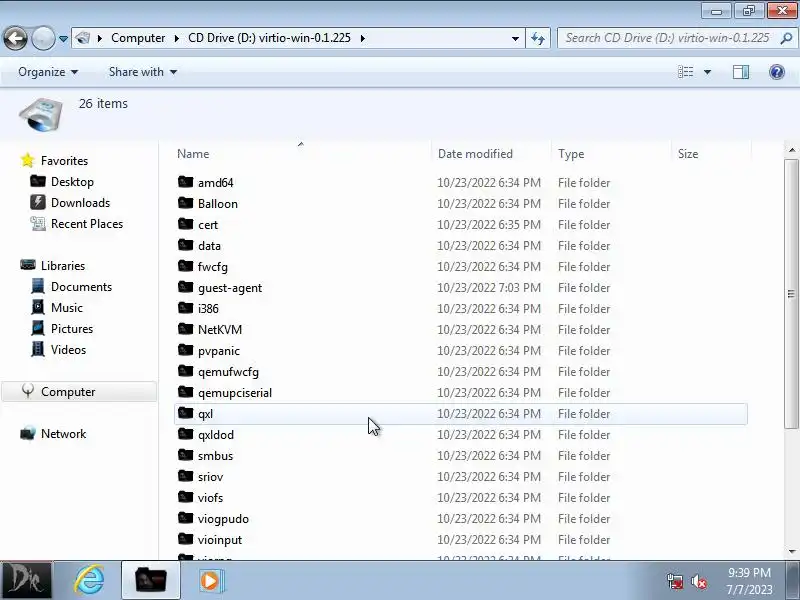
Task: Select Favorites in the navigation pane
Action: point(64,161)
